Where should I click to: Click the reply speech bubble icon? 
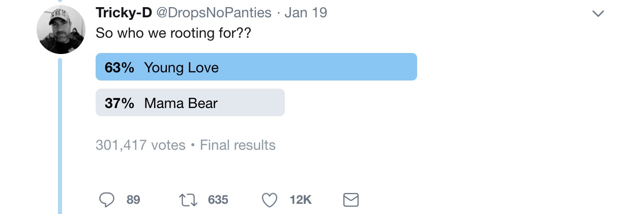point(106,200)
